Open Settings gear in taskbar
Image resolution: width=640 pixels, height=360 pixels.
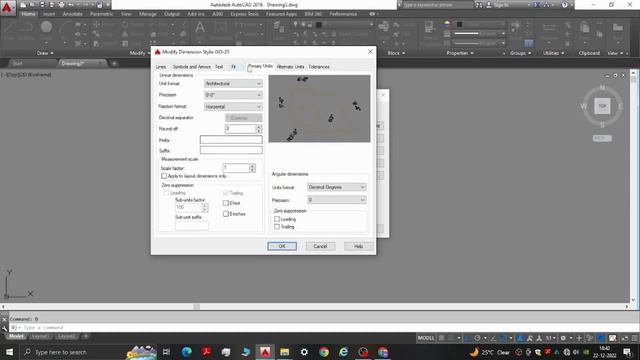[304, 352]
